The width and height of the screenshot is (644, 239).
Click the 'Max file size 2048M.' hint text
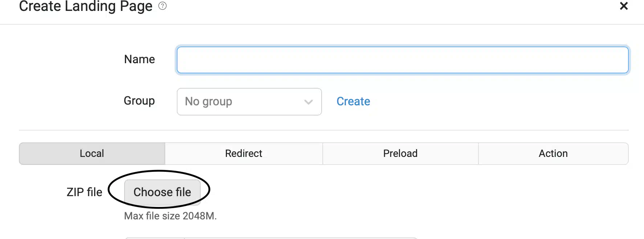[170, 216]
